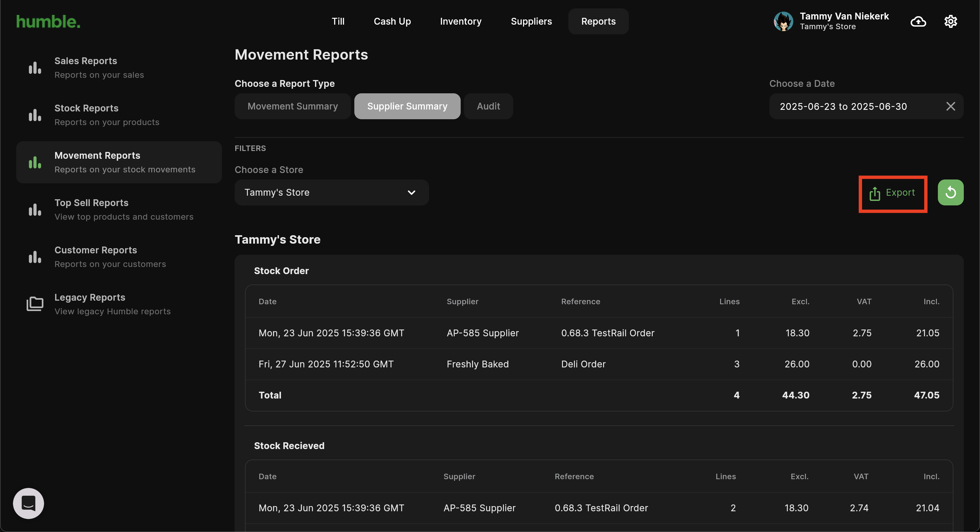Click AP-585 Supplier in Stock Order table
980x532 pixels.
[x=483, y=333]
